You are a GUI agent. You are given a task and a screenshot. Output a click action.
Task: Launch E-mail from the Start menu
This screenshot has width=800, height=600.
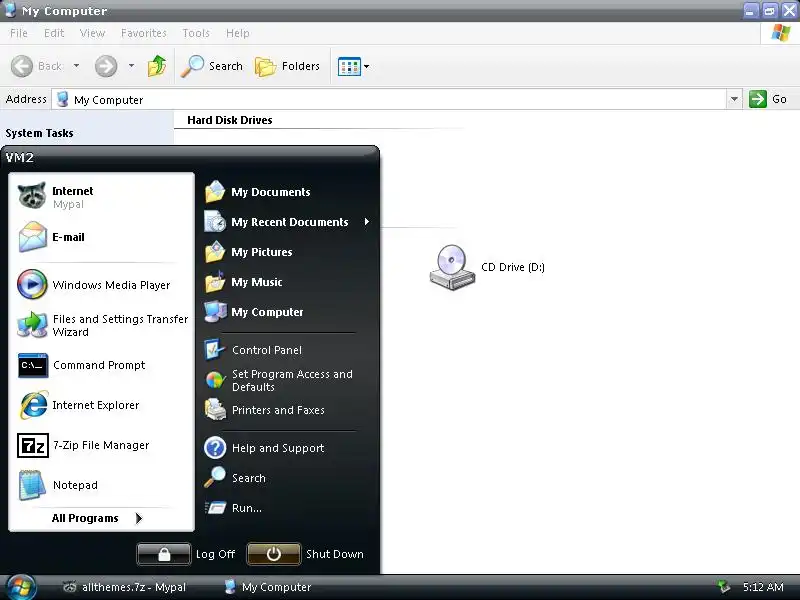[x=101, y=237]
